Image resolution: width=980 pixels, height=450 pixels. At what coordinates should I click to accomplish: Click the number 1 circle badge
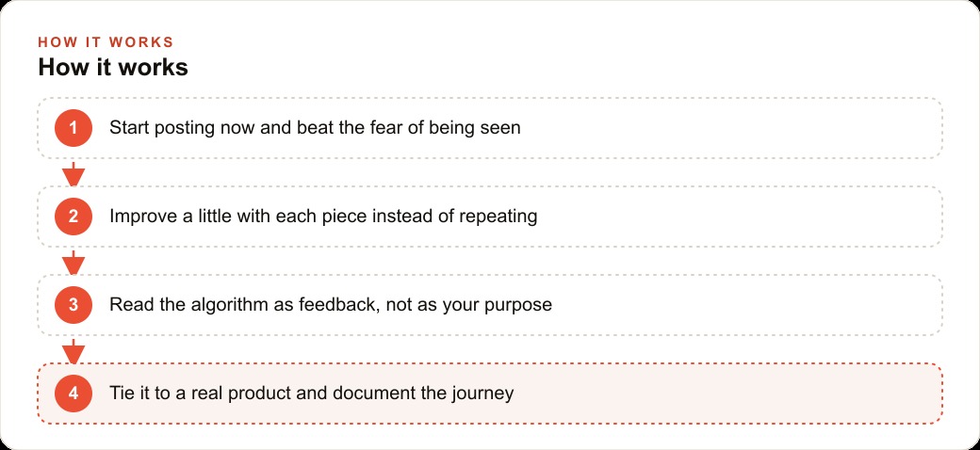coord(73,128)
